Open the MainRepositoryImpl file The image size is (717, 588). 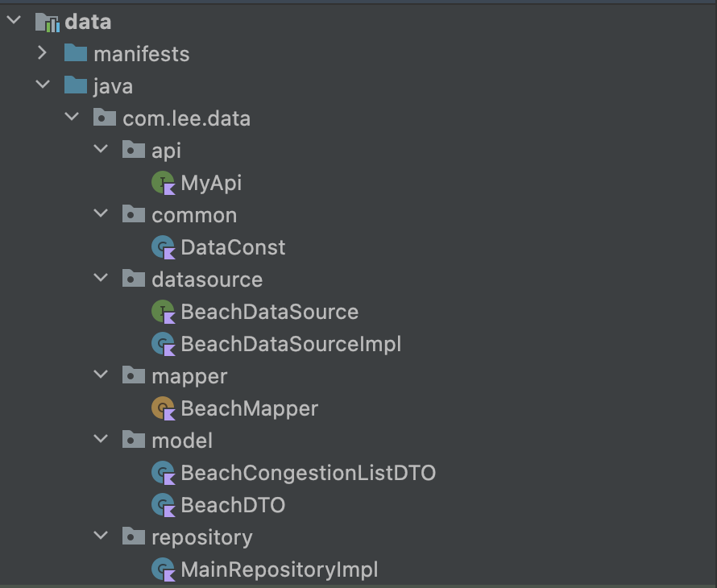pos(280,570)
